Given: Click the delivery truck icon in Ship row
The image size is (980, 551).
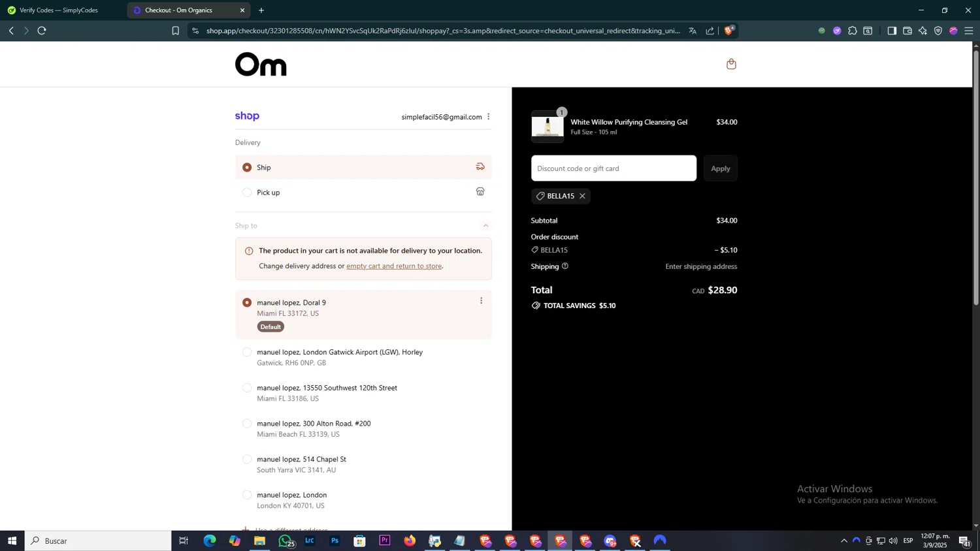Looking at the screenshot, I should point(480,166).
